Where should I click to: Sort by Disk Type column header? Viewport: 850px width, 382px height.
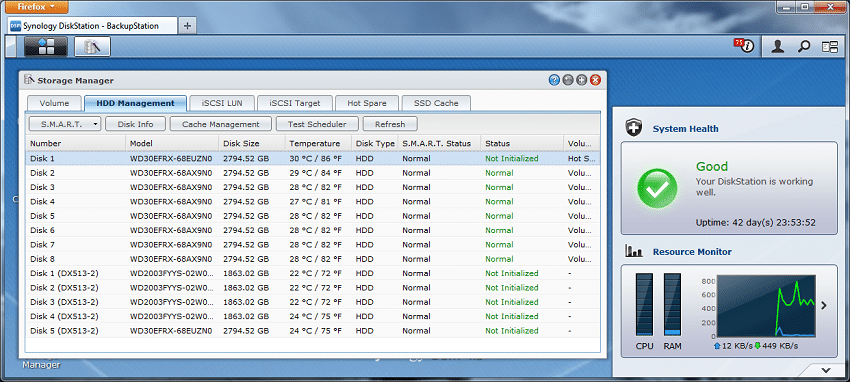click(x=375, y=144)
